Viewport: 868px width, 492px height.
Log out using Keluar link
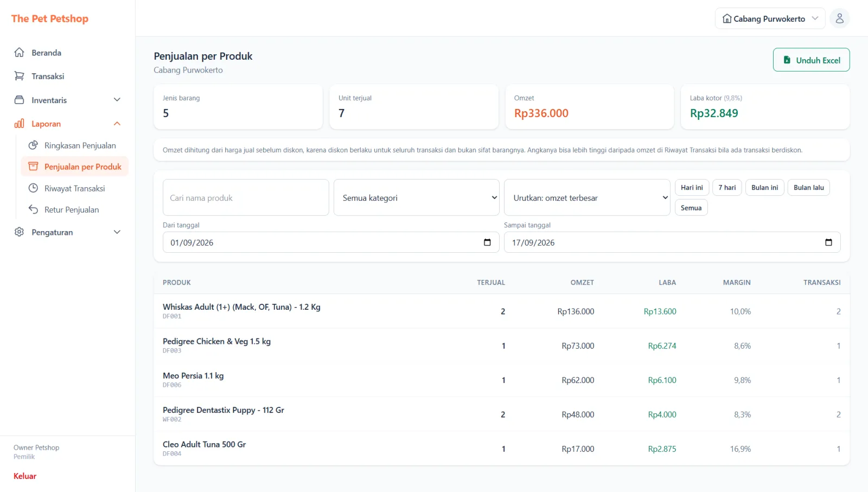click(x=25, y=476)
